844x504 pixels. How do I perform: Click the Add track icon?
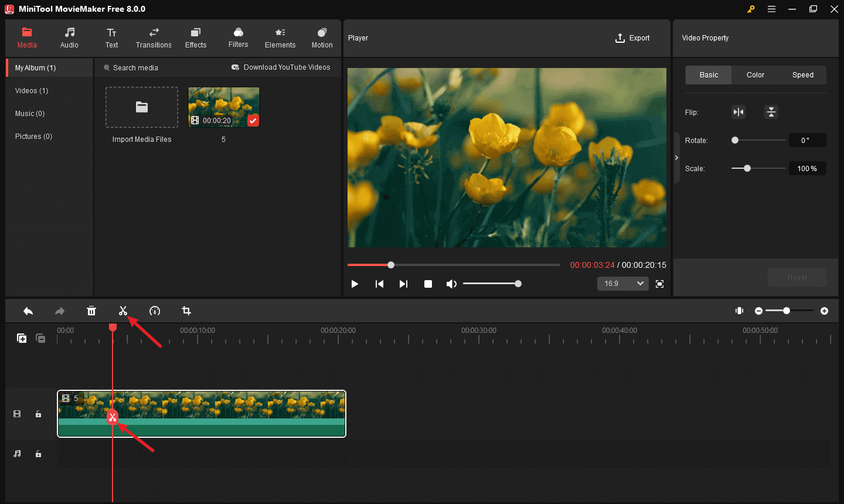(x=22, y=338)
